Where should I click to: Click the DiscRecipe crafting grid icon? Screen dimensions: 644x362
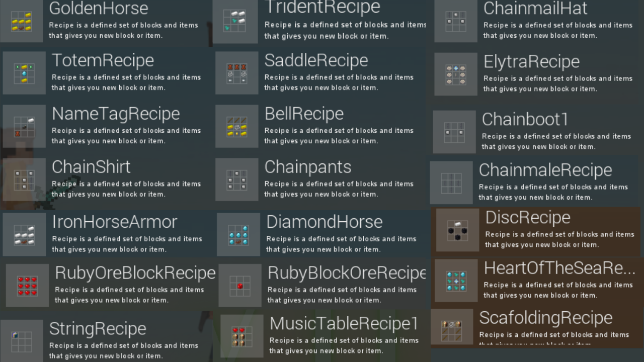[457, 230]
